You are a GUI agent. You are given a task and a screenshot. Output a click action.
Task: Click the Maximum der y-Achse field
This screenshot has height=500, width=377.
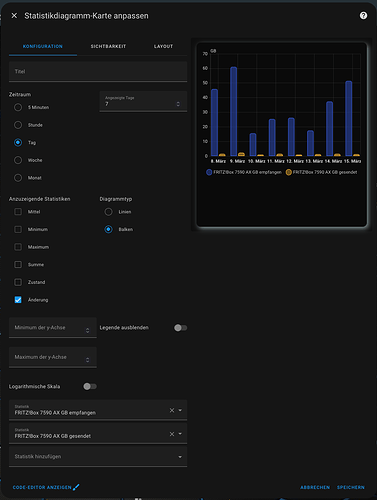[53, 357]
